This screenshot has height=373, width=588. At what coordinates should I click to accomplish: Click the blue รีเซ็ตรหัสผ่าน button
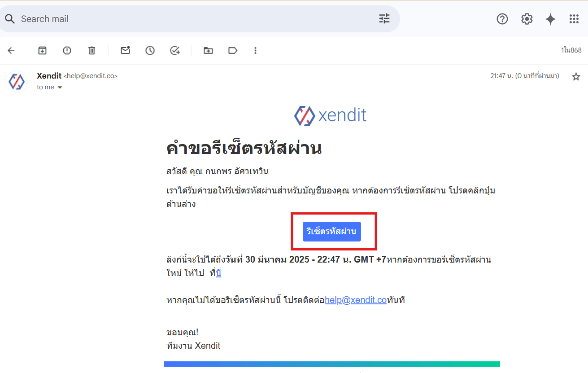[332, 232]
